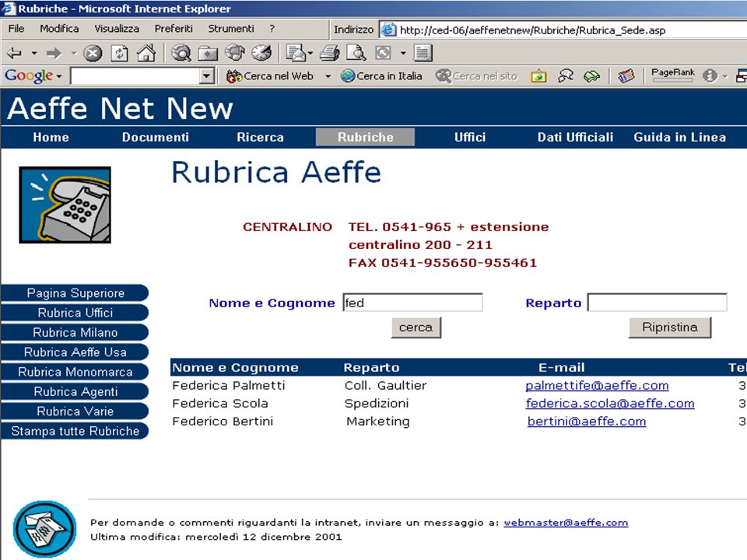Open the Uffici navigation tab

coord(470,137)
